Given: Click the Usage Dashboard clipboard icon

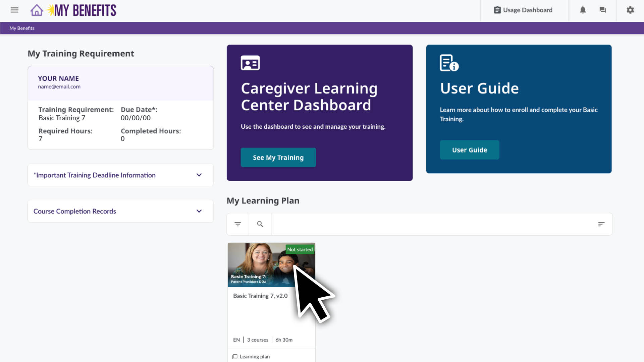Looking at the screenshot, I should [497, 10].
